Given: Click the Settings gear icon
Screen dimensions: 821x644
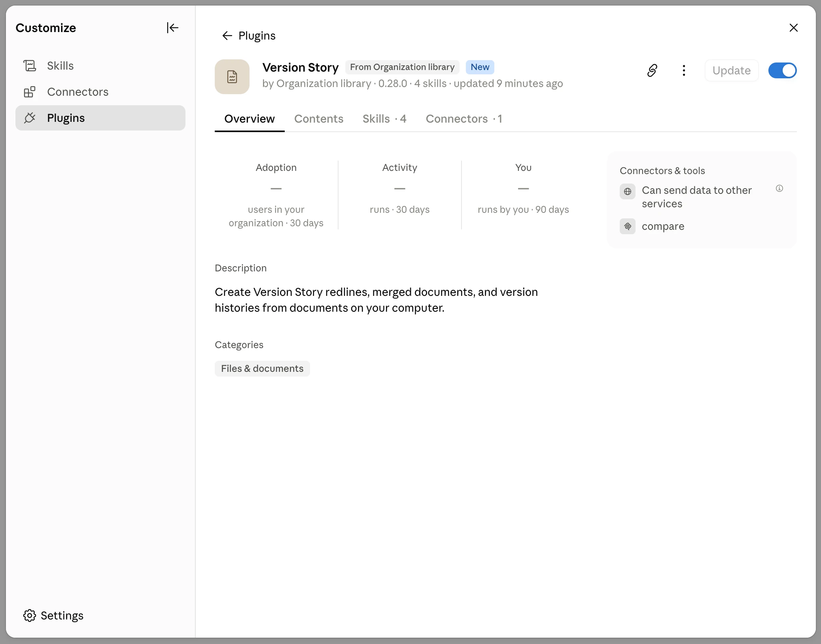Looking at the screenshot, I should 30,616.
